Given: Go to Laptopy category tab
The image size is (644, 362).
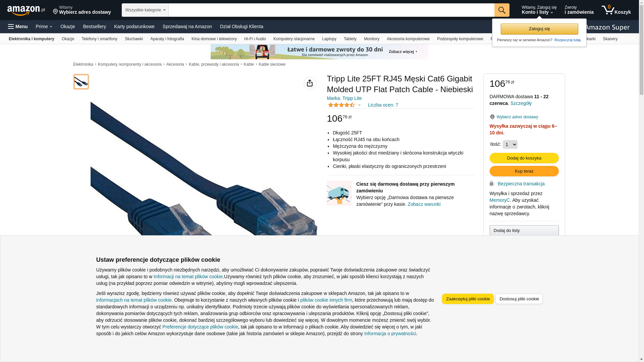Looking at the screenshot, I should (x=329, y=39).
